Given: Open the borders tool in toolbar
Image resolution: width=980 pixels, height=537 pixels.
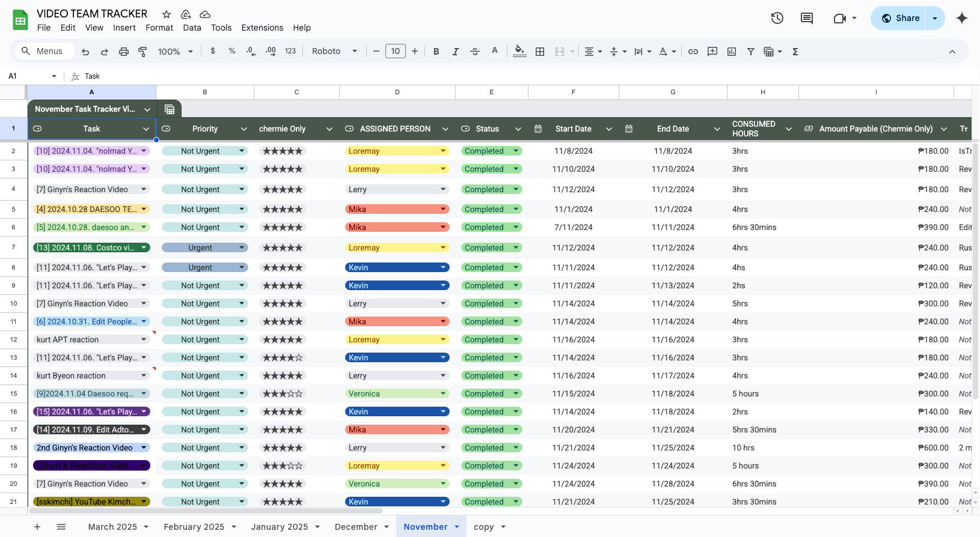Looking at the screenshot, I should [x=540, y=52].
